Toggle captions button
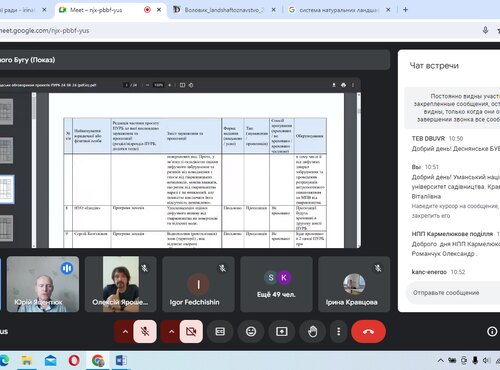The image size is (500, 370). pyautogui.click(x=220, y=331)
